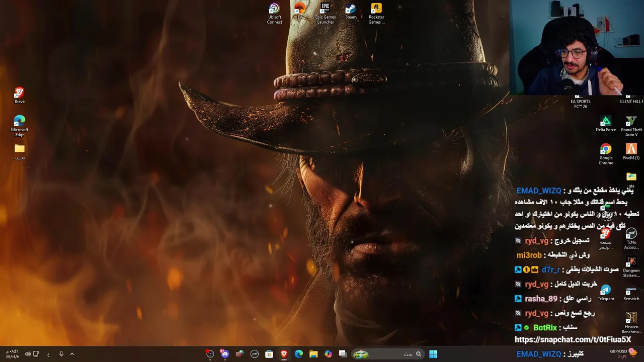The image size is (644, 362).
Task: Select the Grand Theft Auto V shortcut
Action: pos(631,126)
